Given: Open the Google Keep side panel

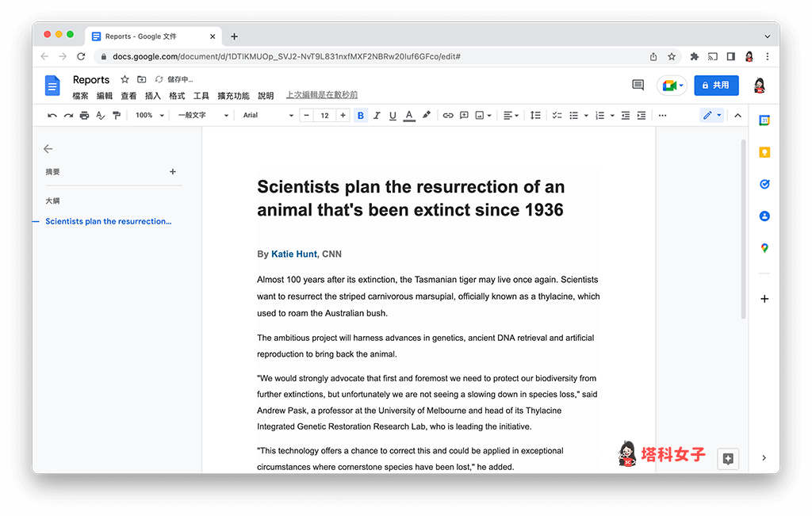Looking at the screenshot, I should point(764,152).
